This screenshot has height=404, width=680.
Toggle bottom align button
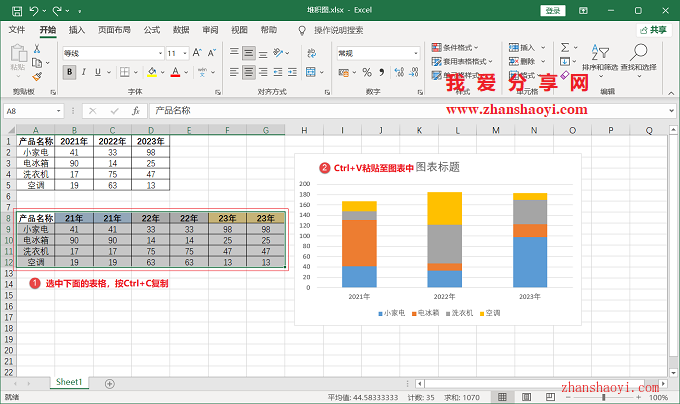[263, 53]
